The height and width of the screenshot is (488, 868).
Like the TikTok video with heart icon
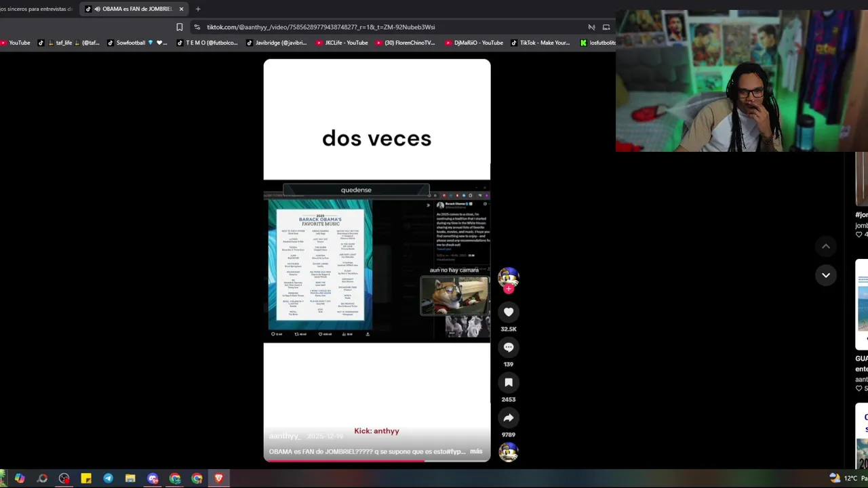[509, 312]
